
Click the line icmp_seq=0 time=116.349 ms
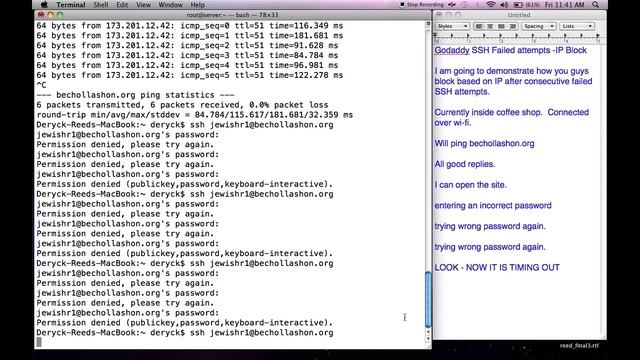(190, 26)
